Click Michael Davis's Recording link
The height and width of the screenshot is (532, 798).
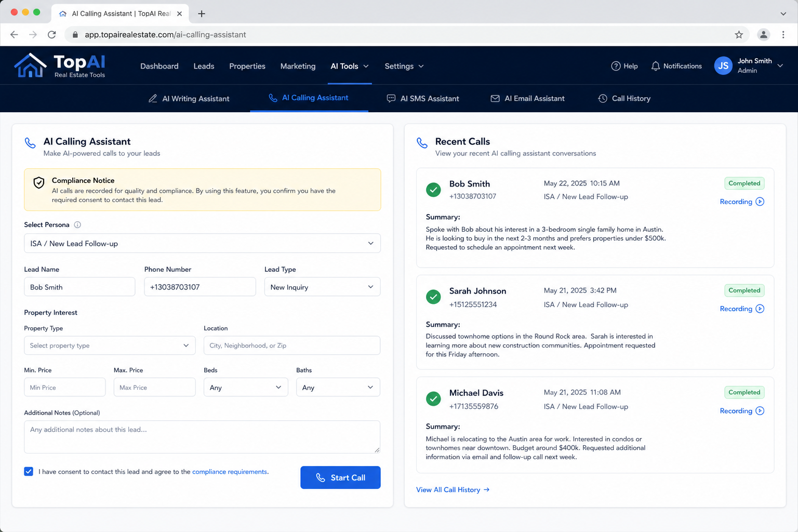click(736, 411)
